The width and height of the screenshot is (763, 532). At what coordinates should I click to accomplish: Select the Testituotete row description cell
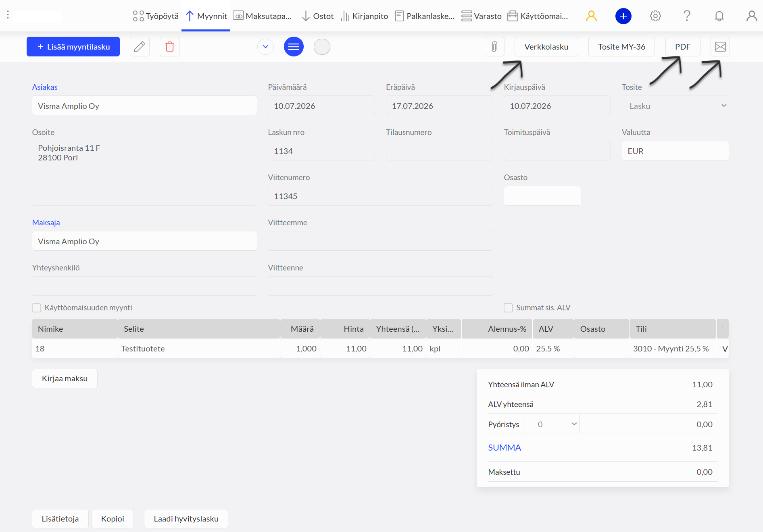[x=199, y=349]
